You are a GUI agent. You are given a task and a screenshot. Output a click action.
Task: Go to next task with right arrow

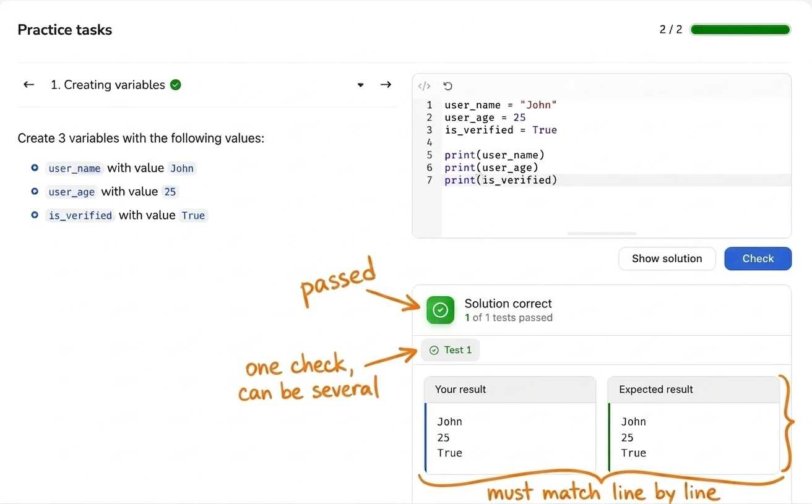386,85
